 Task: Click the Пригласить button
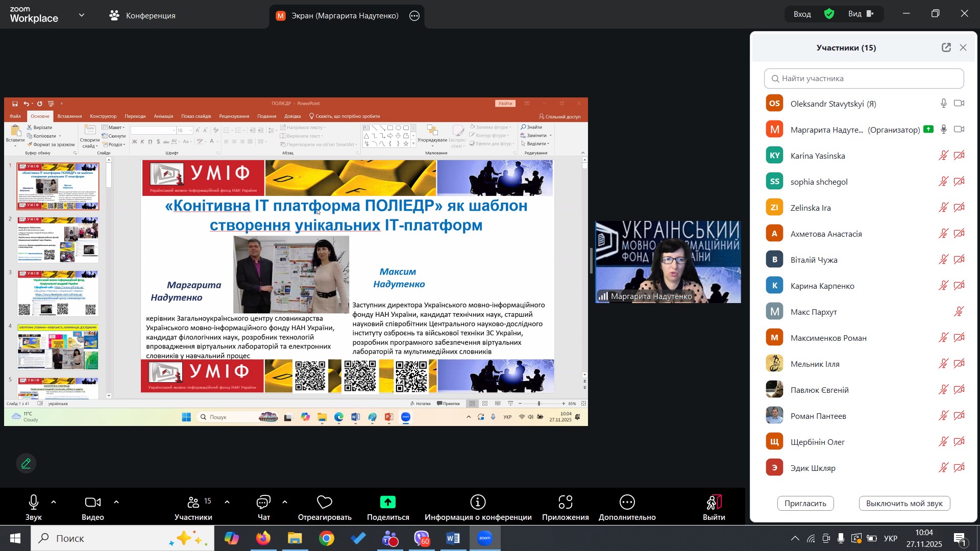pyautogui.click(x=805, y=504)
